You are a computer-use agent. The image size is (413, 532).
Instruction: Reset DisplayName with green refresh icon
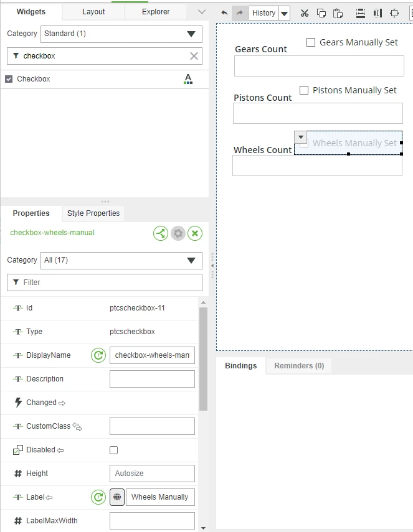pyautogui.click(x=98, y=355)
